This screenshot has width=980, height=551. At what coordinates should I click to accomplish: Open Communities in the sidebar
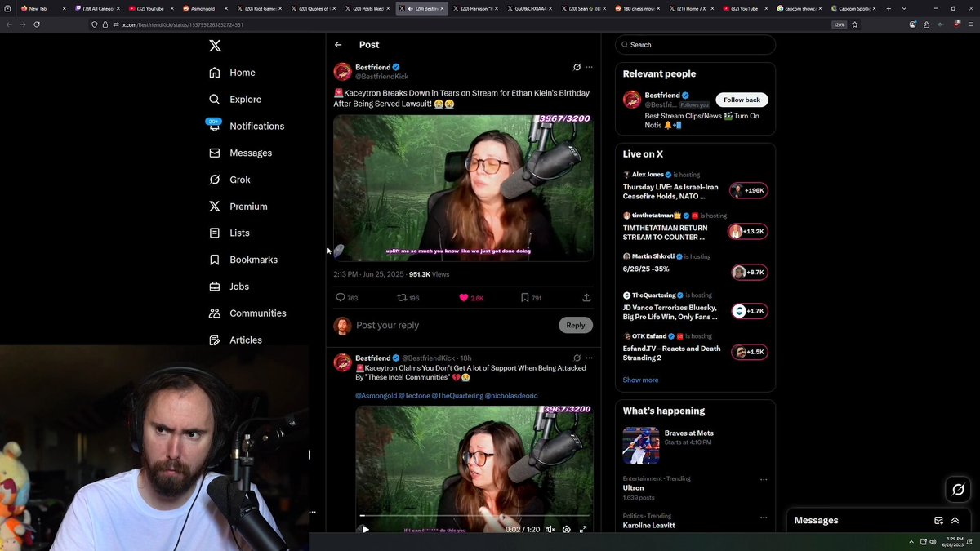247,313
